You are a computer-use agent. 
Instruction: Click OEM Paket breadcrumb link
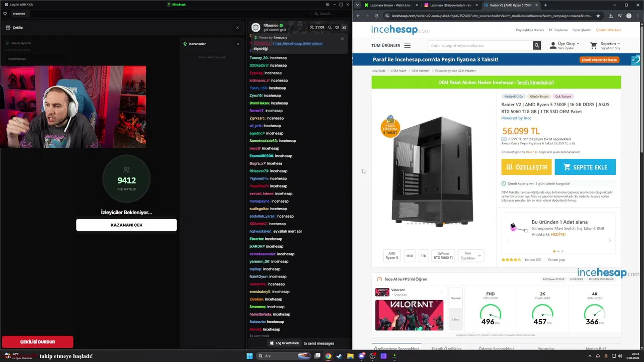398,71
